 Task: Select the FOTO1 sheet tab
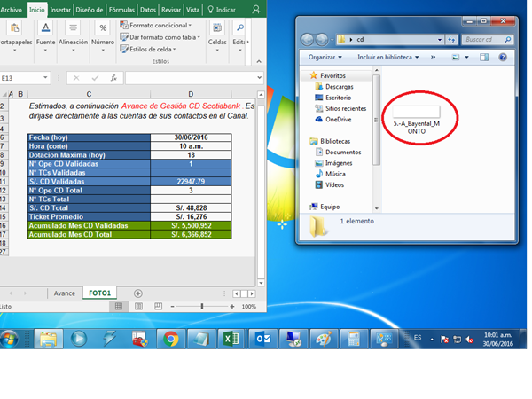(x=99, y=293)
